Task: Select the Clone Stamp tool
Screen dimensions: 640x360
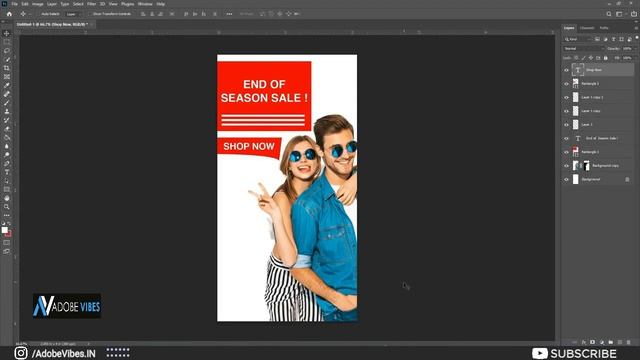Action: (7, 111)
